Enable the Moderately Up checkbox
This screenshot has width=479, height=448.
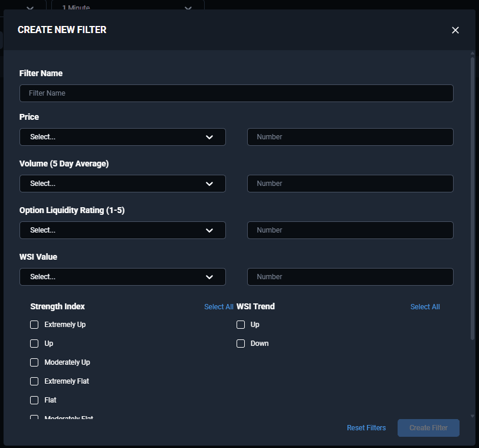(x=34, y=362)
